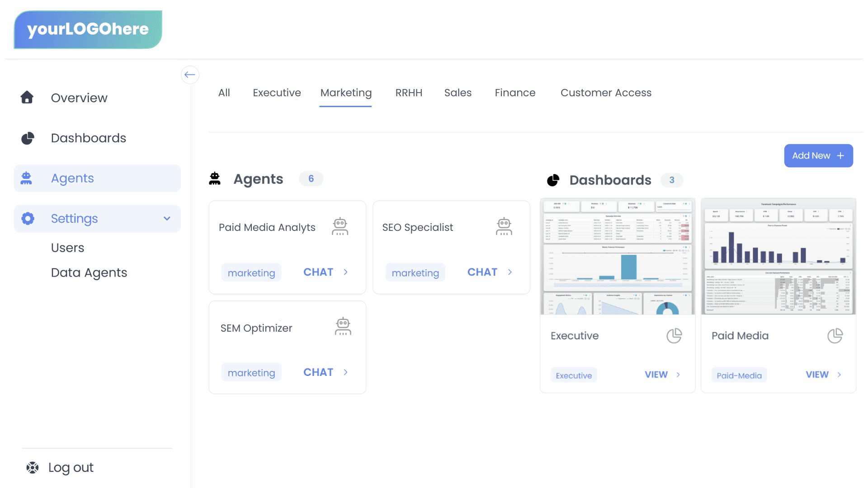Collapse the Settings menu chevron
Screen dimensions: 868x488
coord(167,219)
